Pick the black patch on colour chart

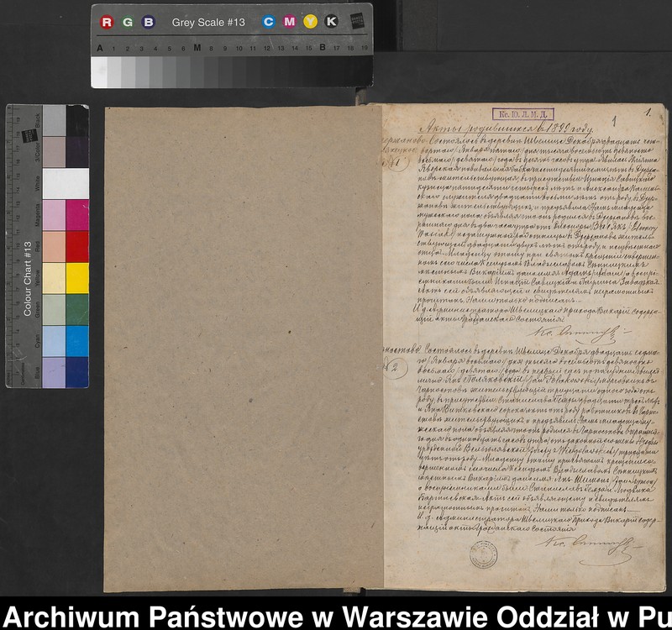tap(77, 120)
